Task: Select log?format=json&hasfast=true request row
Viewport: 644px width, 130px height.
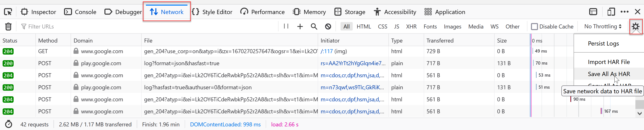Action: tap(287, 63)
